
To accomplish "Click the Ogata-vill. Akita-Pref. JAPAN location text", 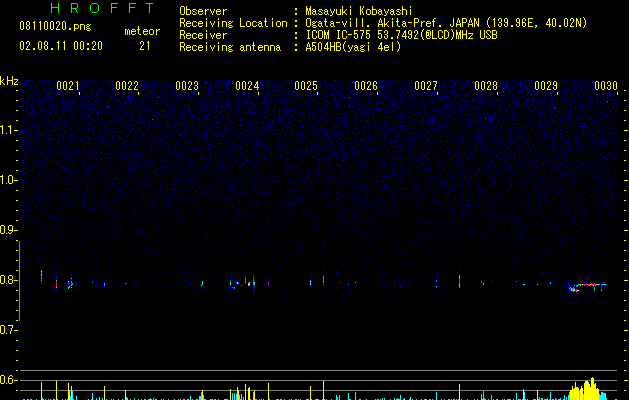I will tap(446, 23).
